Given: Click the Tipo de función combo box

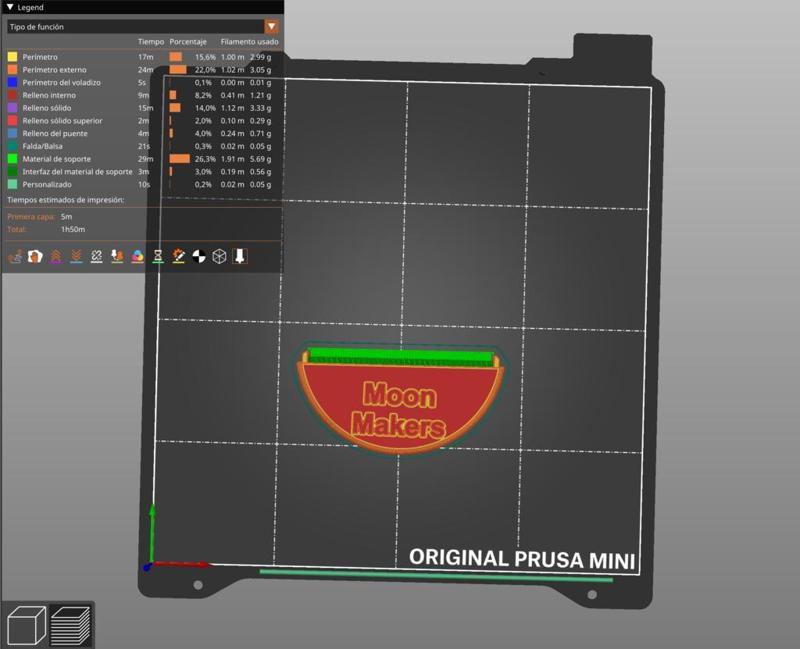Looking at the screenshot, I should (x=143, y=27).
